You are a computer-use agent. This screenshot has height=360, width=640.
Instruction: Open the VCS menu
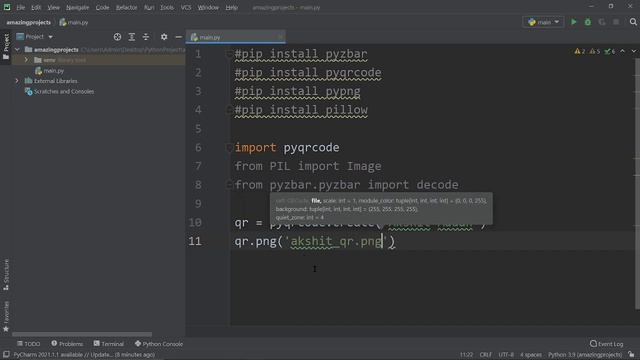pos(186,7)
